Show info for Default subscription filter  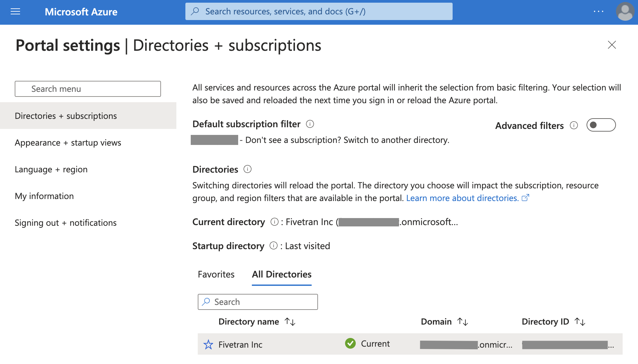(x=310, y=124)
